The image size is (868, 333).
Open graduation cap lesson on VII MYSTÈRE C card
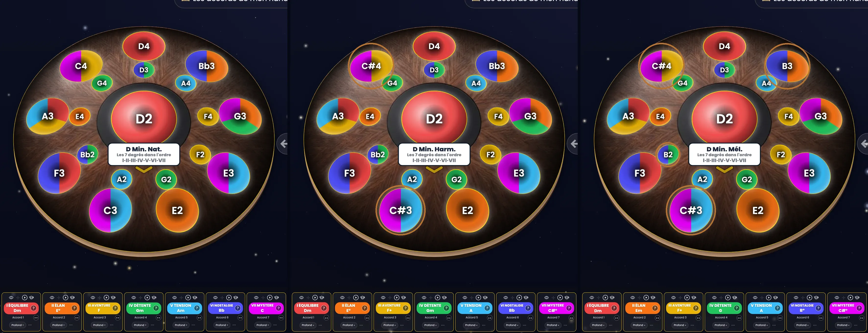277,298
